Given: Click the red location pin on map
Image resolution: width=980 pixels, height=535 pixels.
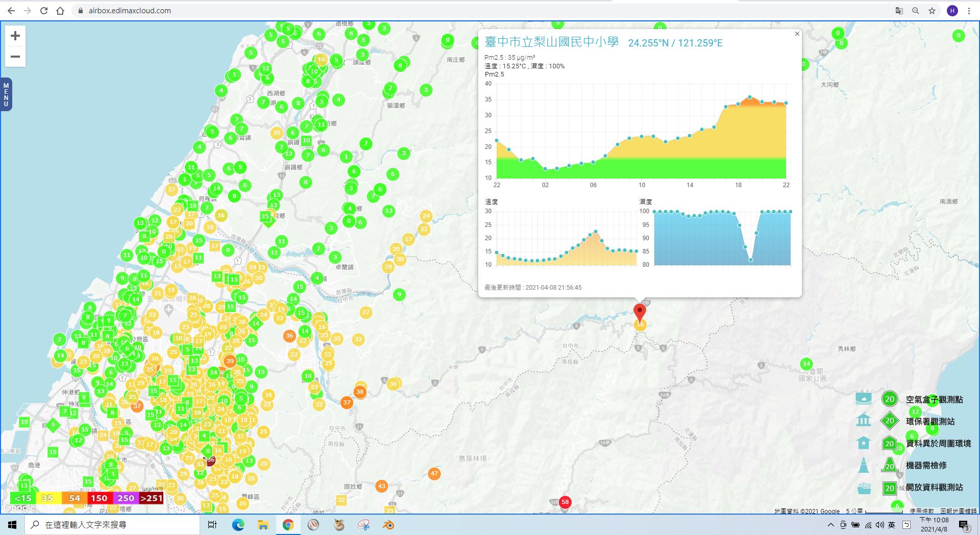Looking at the screenshot, I should point(640,312).
